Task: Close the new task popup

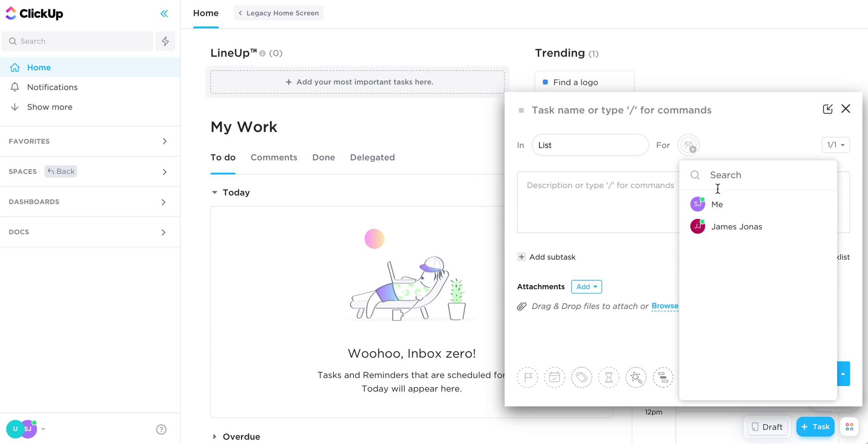Action: tap(846, 109)
